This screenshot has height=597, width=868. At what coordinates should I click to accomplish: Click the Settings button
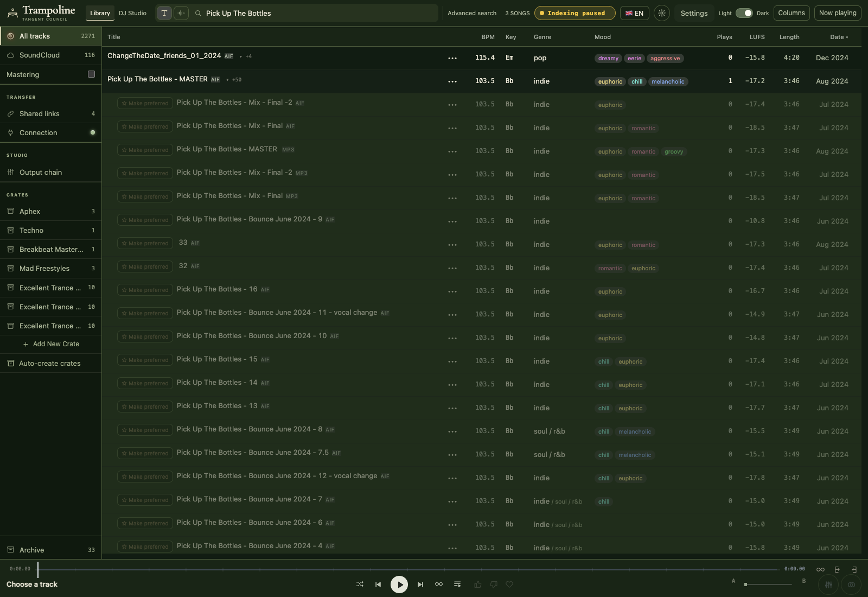point(694,13)
